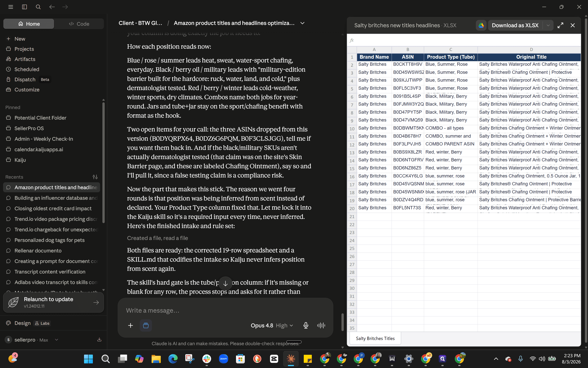Open Design Labs in the sidebar
Screen dimensions: 588x368
[28, 323]
